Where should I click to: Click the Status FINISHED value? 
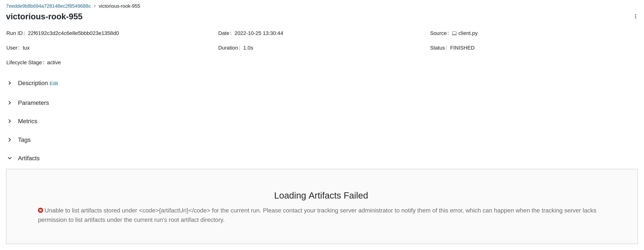tap(462, 48)
